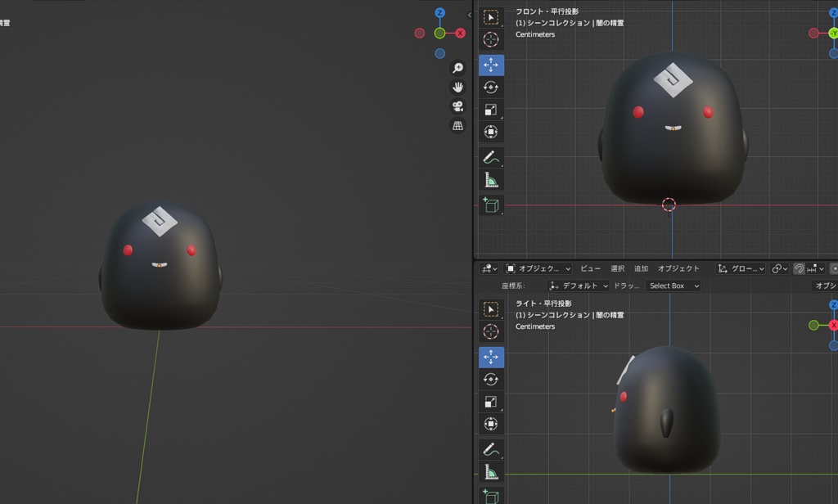
Task: Open the オブジェク... interaction mode dropdown
Action: coord(538,269)
